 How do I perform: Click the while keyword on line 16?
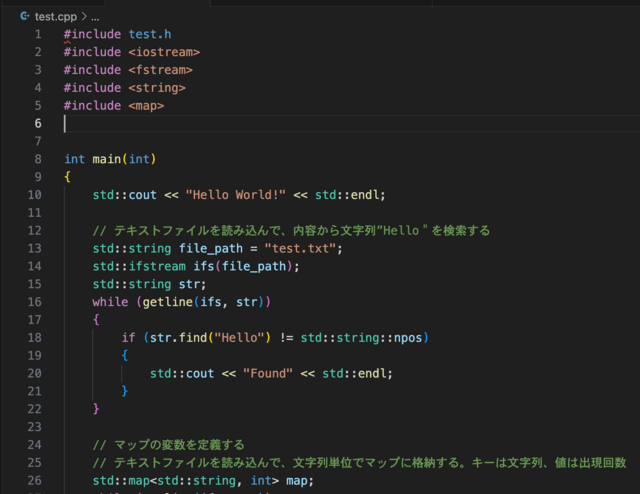tap(111, 302)
